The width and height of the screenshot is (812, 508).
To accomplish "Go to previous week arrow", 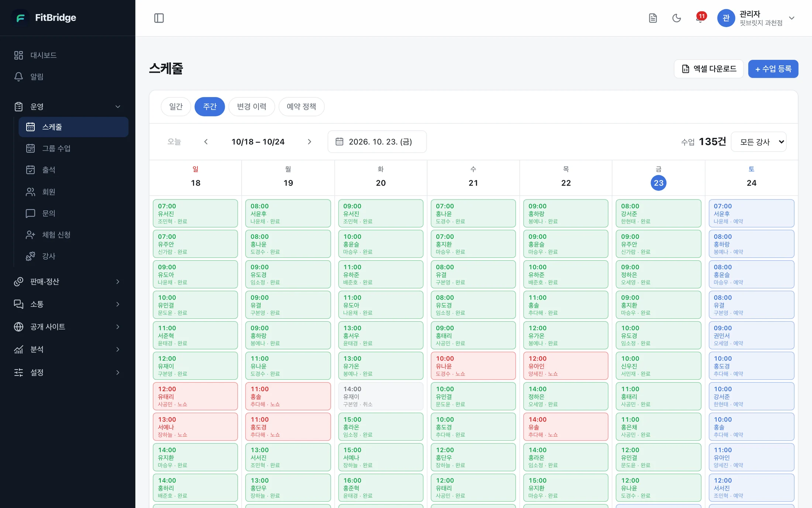I will pos(206,142).
